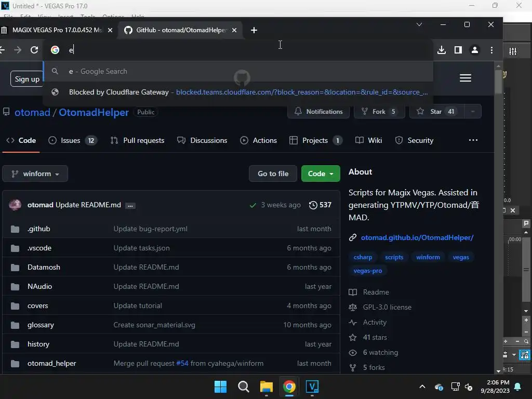Expand the Star lists dropdown
The width and height of the screenshot is (532, 399).
[x=473, y=111]
